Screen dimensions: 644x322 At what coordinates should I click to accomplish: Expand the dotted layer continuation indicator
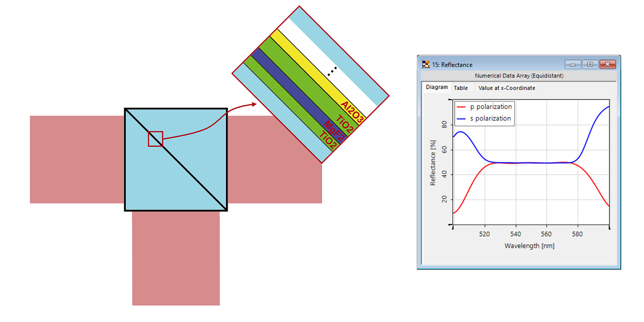tap(332, 71)
